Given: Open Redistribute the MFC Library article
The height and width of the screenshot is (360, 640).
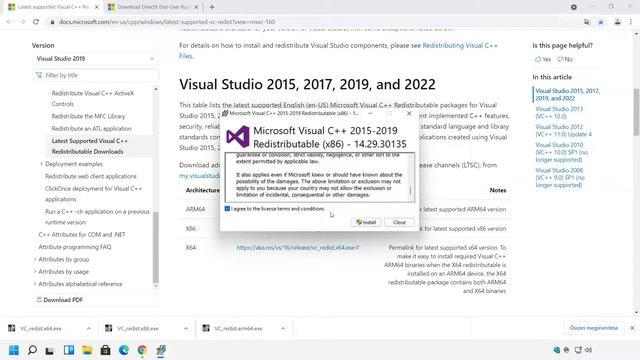Looking at the screenshot, I should click(x=88, y=116).
